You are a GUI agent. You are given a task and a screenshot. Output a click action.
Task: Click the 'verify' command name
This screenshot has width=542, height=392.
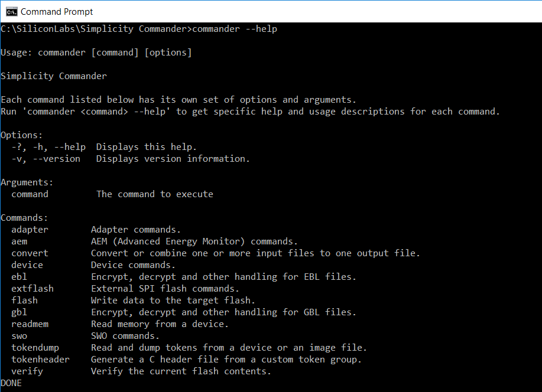[x=27, y=371]
